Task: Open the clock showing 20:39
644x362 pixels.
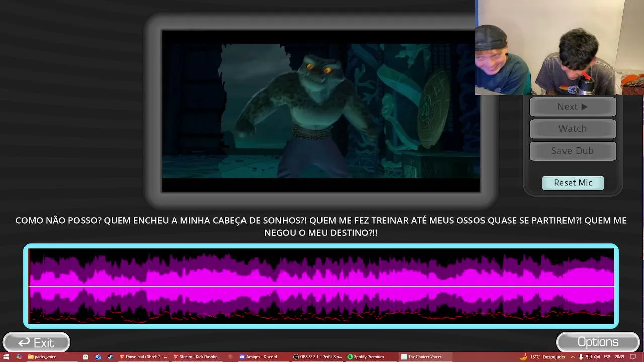Action: (x=620, y=357)
